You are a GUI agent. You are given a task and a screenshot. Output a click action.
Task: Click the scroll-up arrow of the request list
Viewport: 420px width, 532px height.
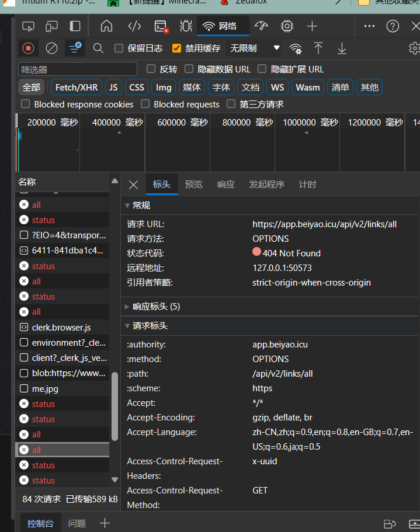click(114, 181)
